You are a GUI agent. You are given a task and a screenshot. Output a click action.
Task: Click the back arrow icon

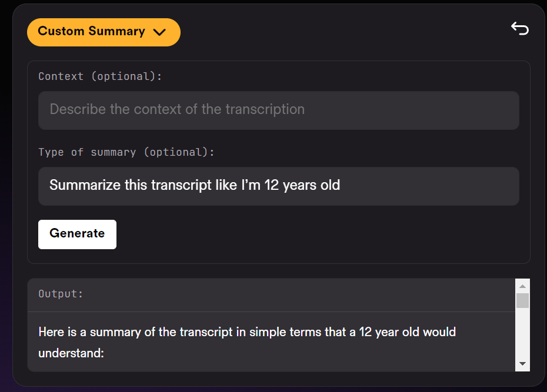(x=520, y=28)
